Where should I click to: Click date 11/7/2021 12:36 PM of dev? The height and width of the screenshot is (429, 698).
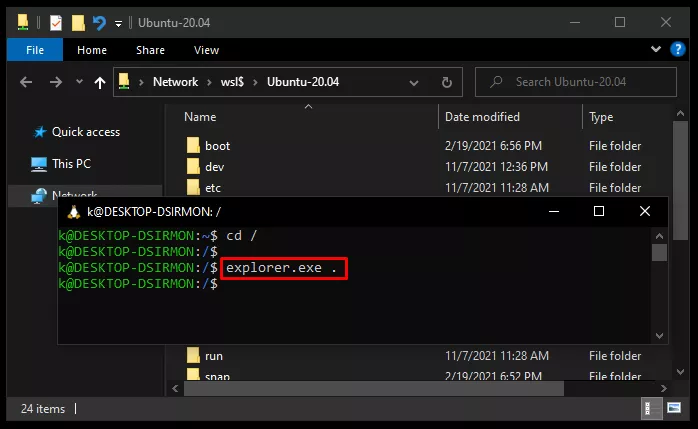click(496, 166)
